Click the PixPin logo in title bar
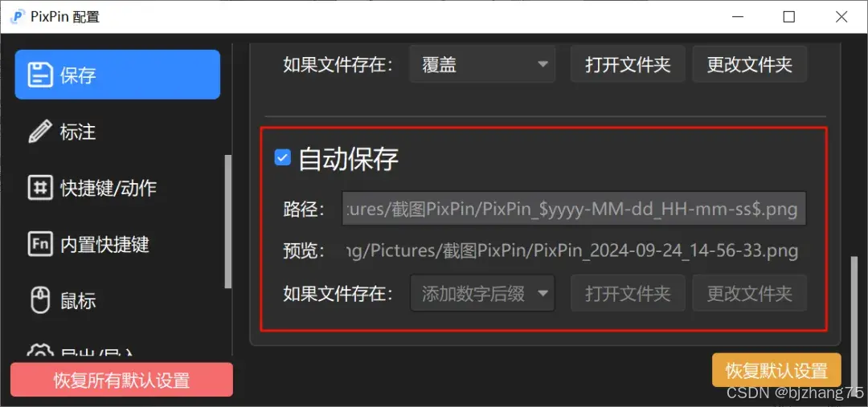Screen dimensions: 868x407 18,17
